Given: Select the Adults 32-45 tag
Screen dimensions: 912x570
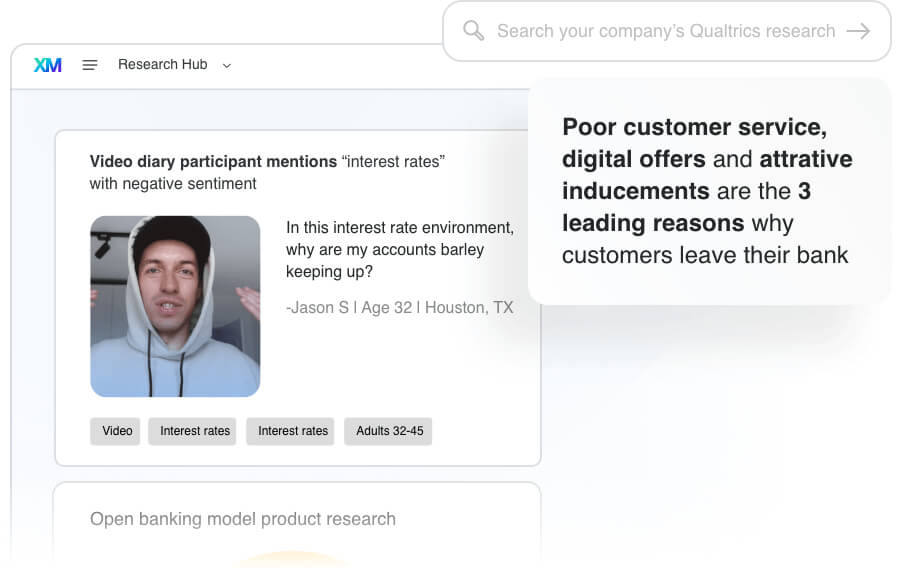Looking at the screenshot, I should 388,431.
